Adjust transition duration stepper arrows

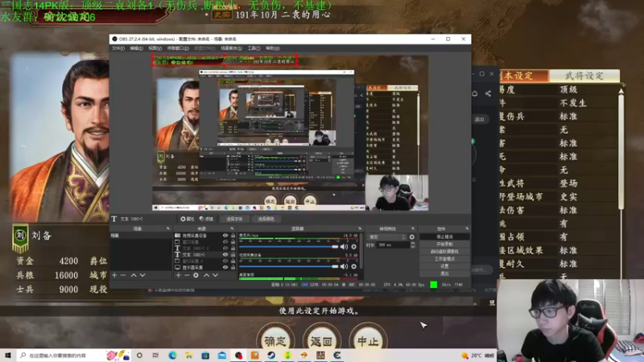pyautogui.click(x=413, y=245)
